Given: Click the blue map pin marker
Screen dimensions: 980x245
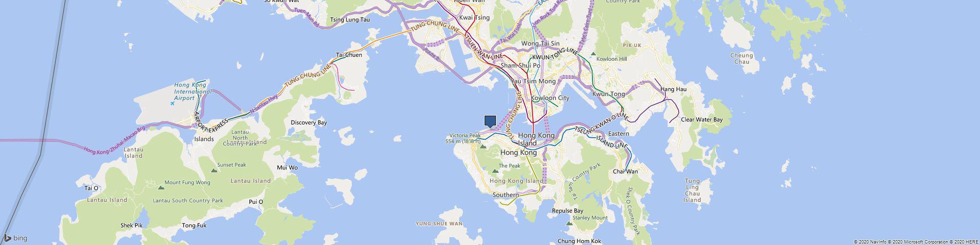Looking at the screenshot, I should click(x=490, y=122).
